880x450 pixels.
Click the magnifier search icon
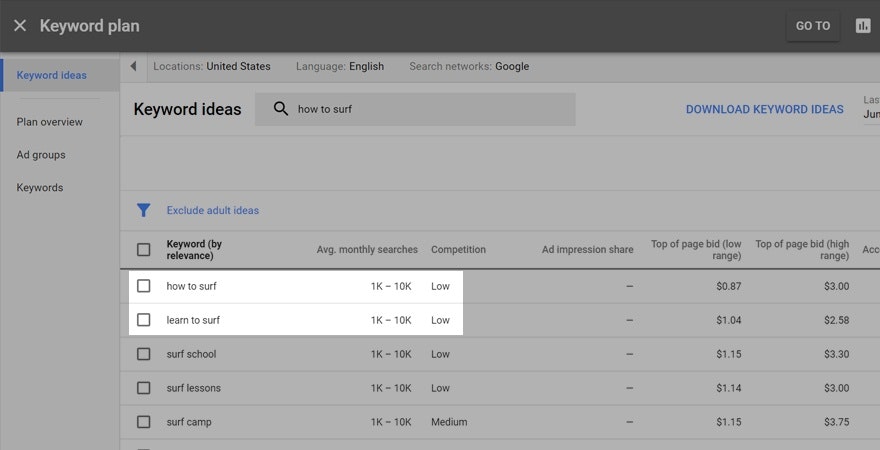coord(281,109)
